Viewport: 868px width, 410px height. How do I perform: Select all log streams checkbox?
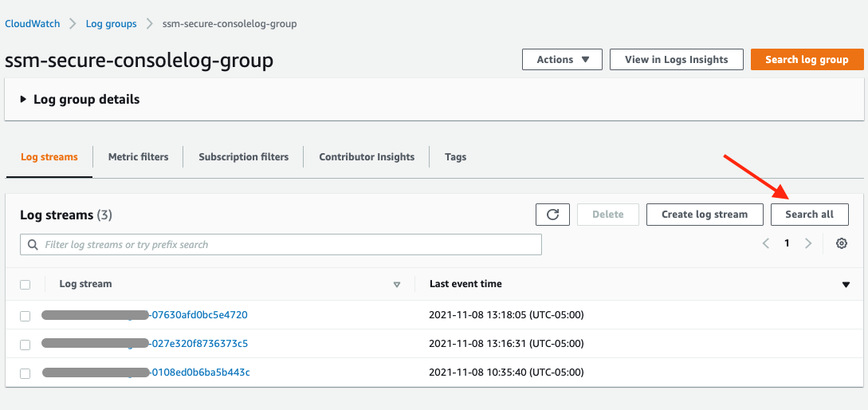coord(25,285)
